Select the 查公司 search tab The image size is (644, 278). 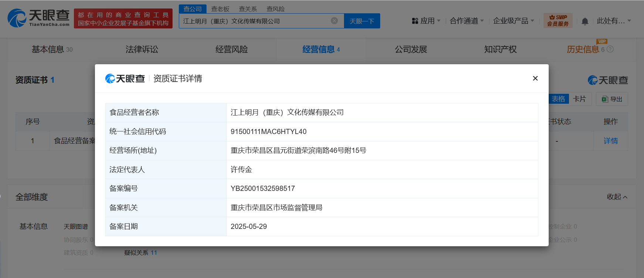pos(193,9)
